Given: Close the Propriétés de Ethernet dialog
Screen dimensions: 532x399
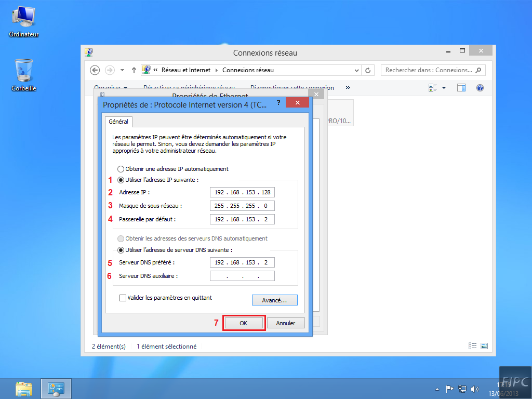Looking at the screenshot, I should pos(316,95).
